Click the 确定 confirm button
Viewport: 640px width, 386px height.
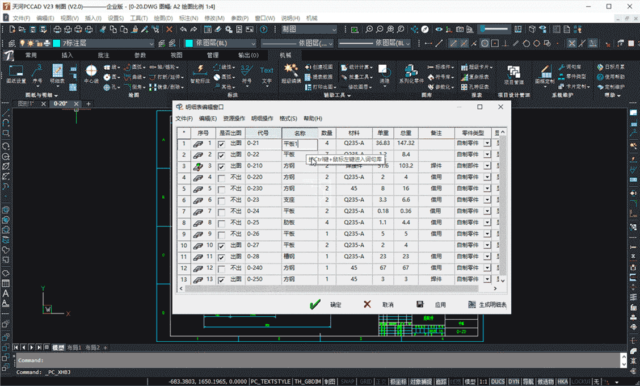click(x=325, y=304)
